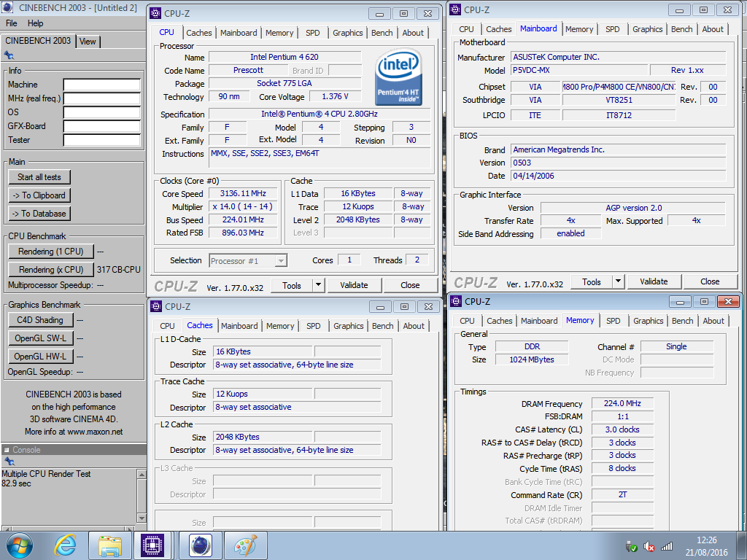Click Validate in the CPU tab CPU-Z window
The width and height of the screenshot is (747, 560).
[354, 285]
